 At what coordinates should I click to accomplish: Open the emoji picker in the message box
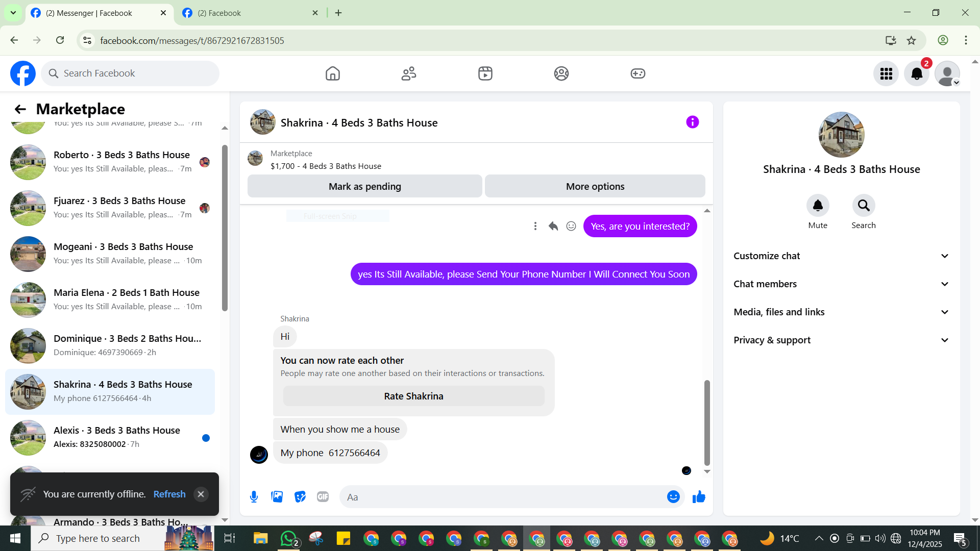click(673, 497)
